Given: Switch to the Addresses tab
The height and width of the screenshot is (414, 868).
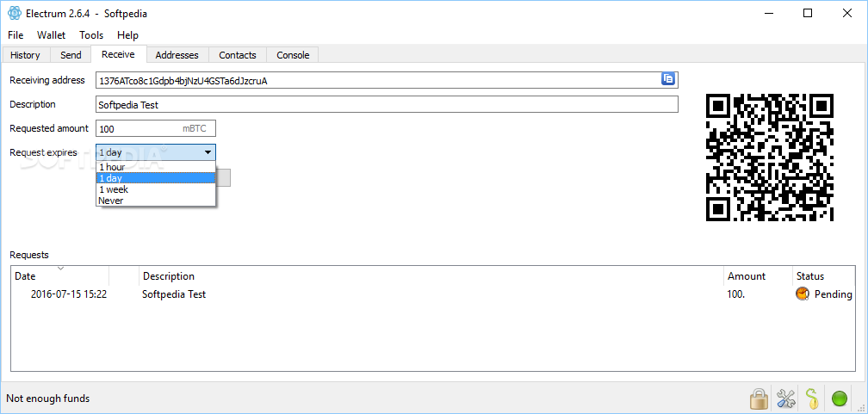Looking at the screenshot, I should (x=177, y=55).
